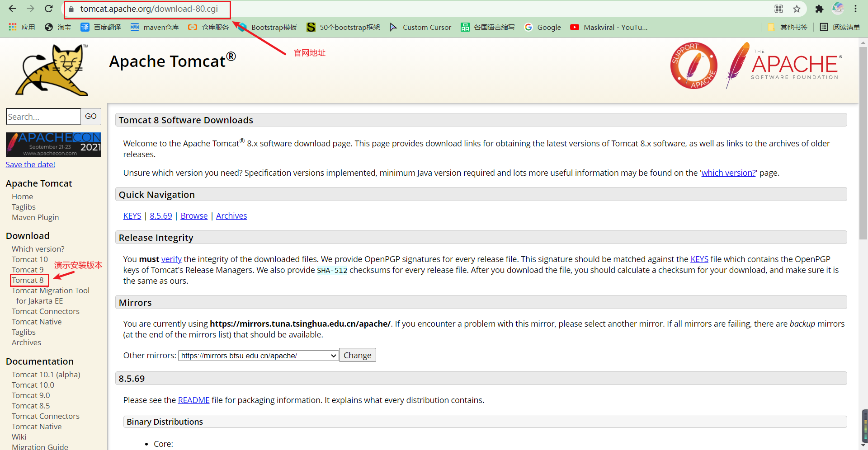Open the 淘宝 bookmark
This screenshot has width=868, height=450.
pyautogui.click(x=58, y=27)
